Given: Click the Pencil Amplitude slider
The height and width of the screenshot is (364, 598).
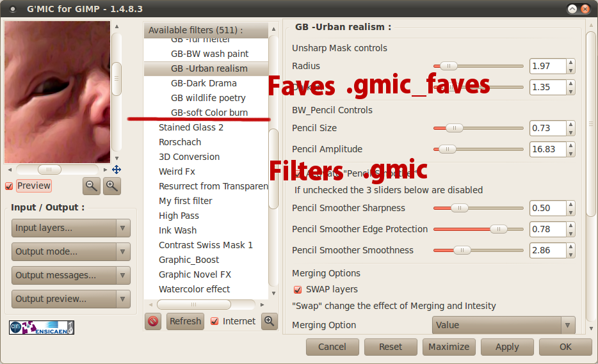Looking at the screenshot, I should point(478,150).
